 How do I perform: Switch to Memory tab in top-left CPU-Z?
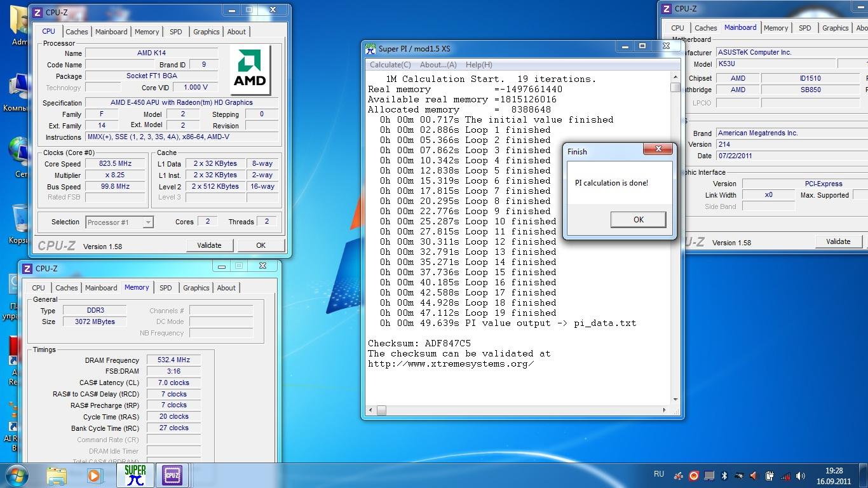coord(147,32)
